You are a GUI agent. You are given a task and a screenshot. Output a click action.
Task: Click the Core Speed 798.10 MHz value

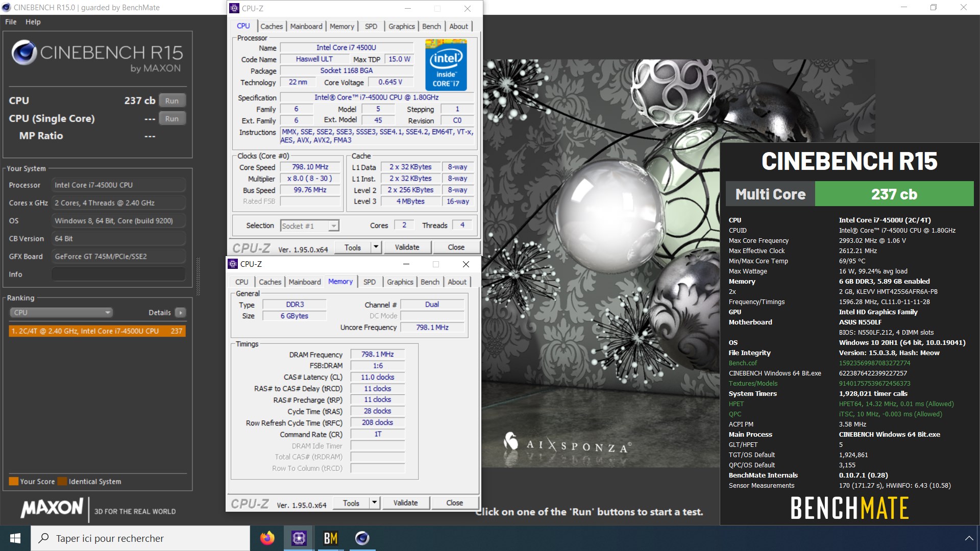(310, 167)
